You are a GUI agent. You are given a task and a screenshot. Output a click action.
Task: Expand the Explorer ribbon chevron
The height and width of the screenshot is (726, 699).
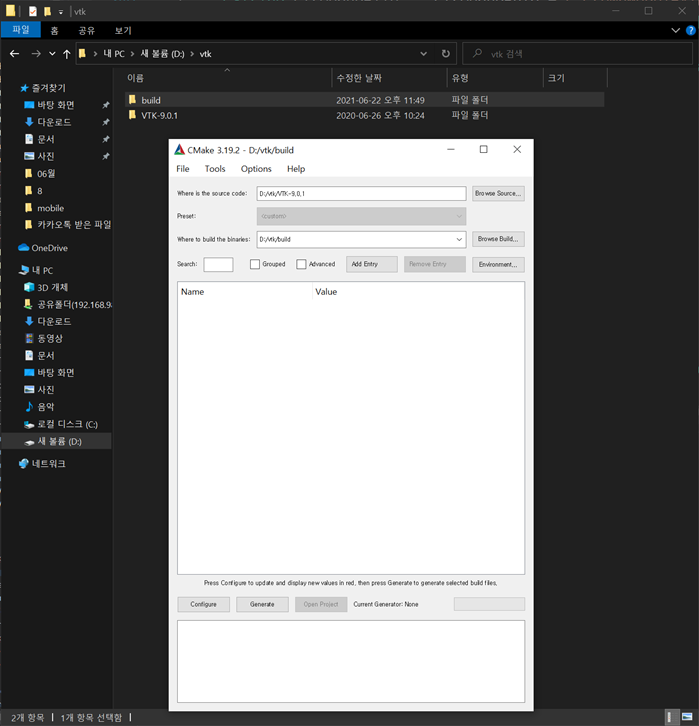pos(675,31)
